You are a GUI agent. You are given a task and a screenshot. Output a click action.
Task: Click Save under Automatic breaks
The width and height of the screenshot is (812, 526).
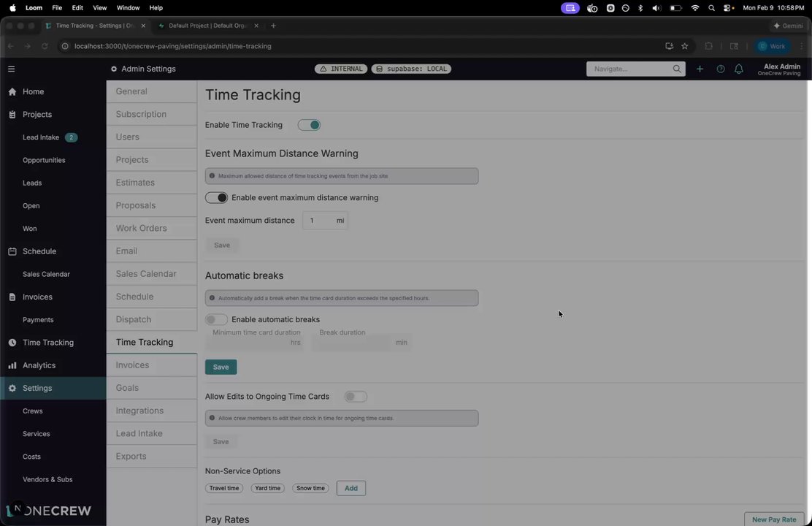221,367
